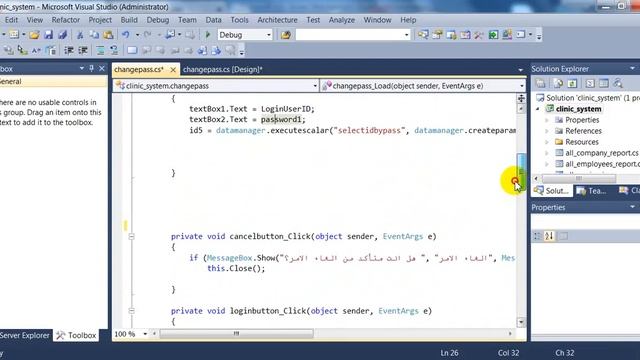640x360 pixels.
Task: Undo last edit with the blue arrow
Action: click(126, 35)
